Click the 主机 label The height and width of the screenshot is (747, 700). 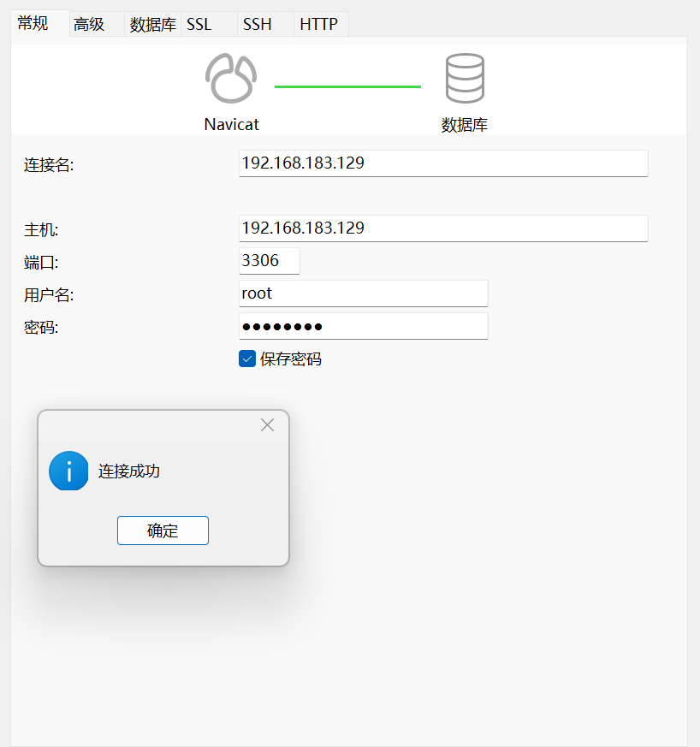pyautogui.click(x=41, y=230)
